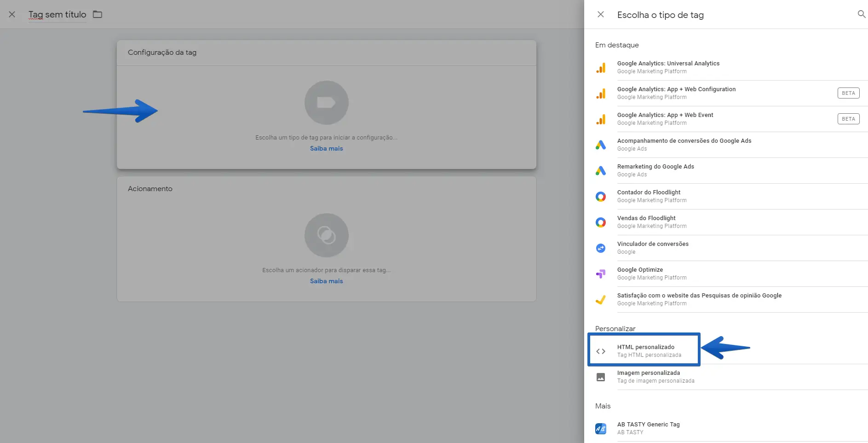Click the AB TASTY Generic Tag icon
Image resolution: width=868 pixels, height=443 pixels.
click(600, 429)
